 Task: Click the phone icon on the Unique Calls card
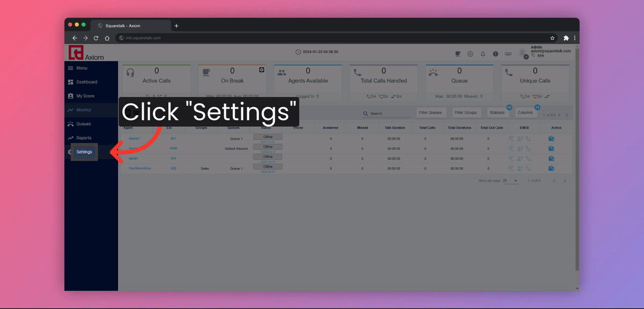click(x=508, y=73)
